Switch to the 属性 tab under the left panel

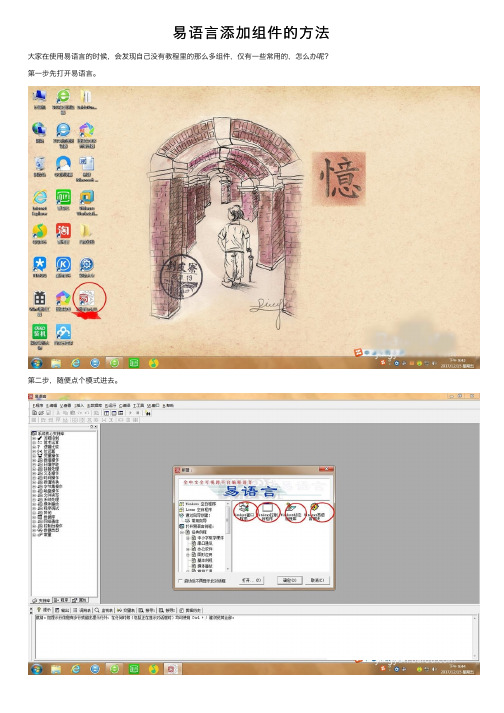[79, 600]
